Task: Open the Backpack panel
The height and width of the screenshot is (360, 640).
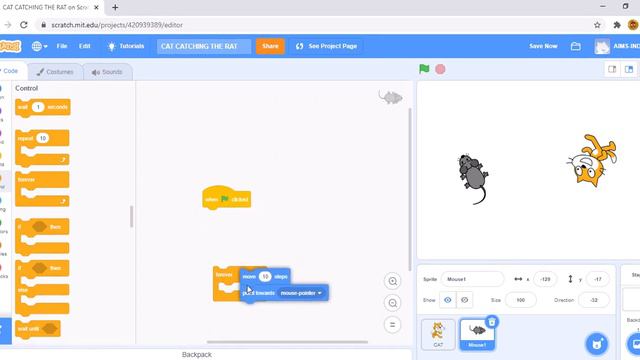Action: [197, 355]
